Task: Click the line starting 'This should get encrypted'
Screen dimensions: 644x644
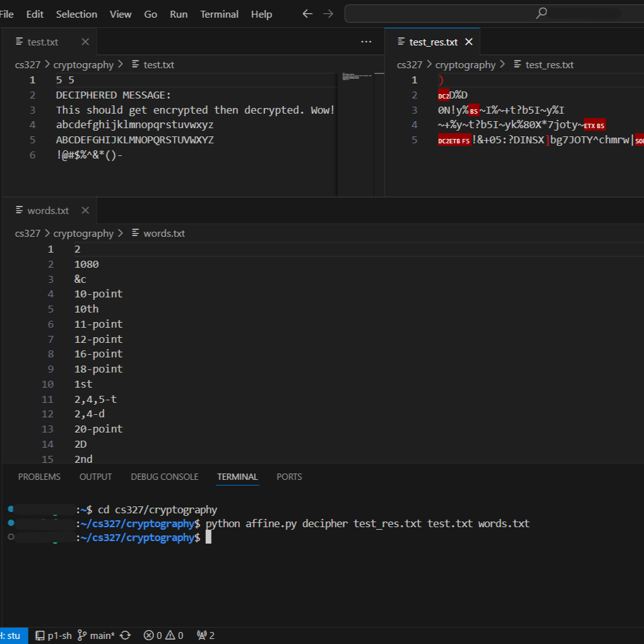Action: [x=195, y=110]
